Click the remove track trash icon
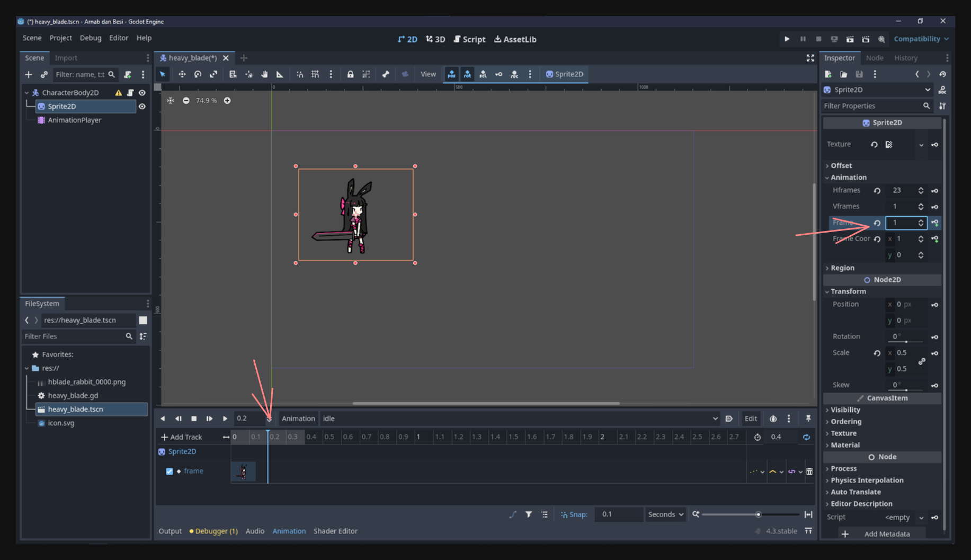 pyautogui.click(x=809, y=471)
